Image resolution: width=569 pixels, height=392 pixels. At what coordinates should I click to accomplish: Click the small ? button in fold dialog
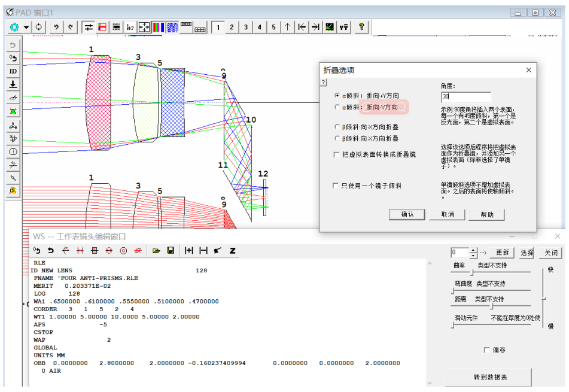click(323, 83)
